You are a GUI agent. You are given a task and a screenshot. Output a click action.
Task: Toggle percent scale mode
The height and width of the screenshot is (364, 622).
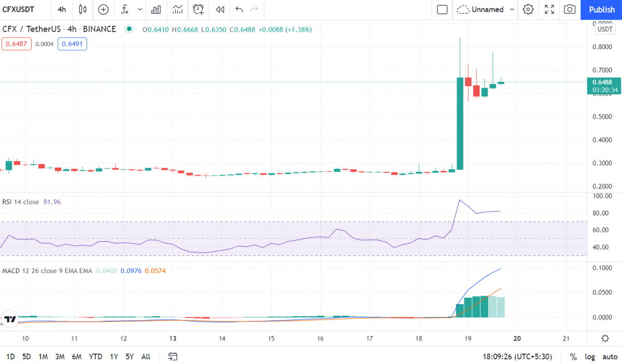pos(573,357)
